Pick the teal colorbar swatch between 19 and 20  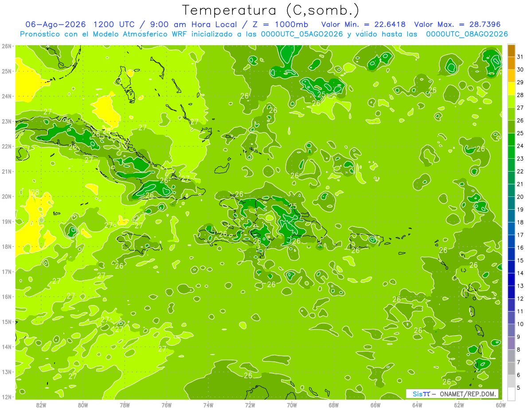pos(511,203)
